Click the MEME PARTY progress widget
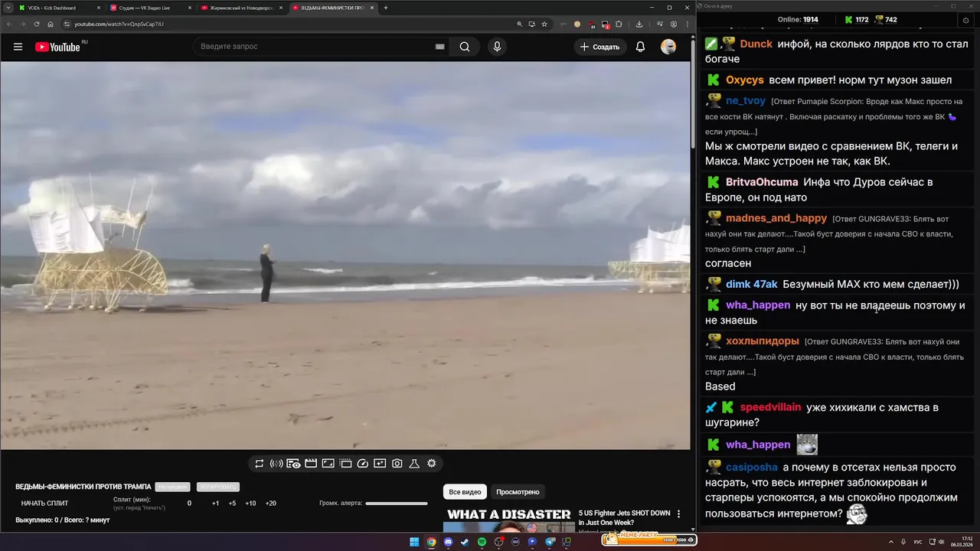980x551 pixels. pyautogui.click(x=648, y=539)
